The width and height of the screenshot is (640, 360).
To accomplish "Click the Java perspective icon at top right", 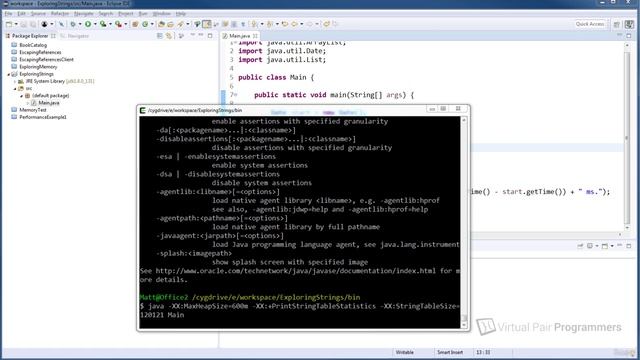I will (x=629, y=24).
